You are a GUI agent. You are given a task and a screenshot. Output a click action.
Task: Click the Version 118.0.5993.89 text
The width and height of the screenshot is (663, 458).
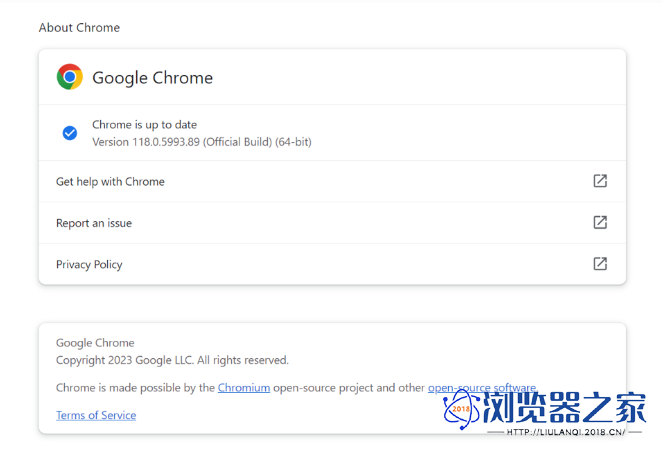[202, 142]
